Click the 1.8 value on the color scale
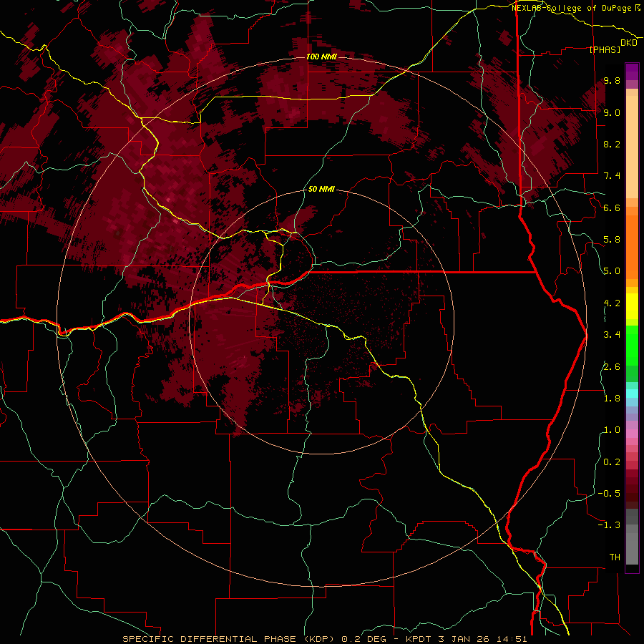The width and height of the screenshot is (644, 644). (612, 399)
